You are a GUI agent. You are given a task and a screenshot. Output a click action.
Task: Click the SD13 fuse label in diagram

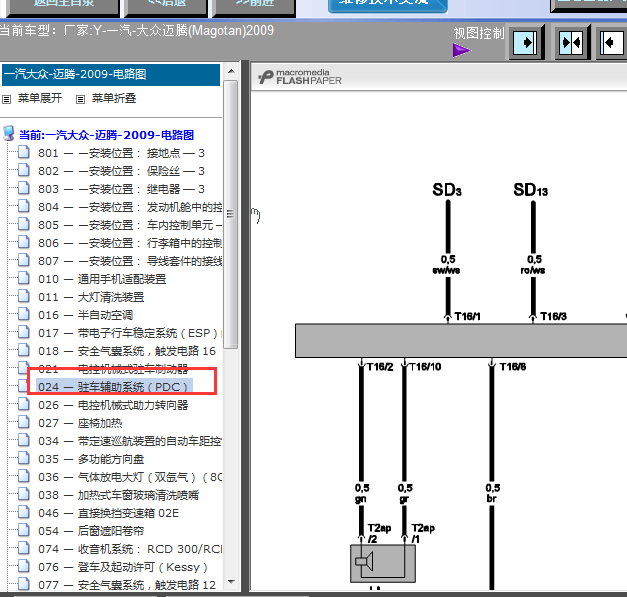(531, 190)
